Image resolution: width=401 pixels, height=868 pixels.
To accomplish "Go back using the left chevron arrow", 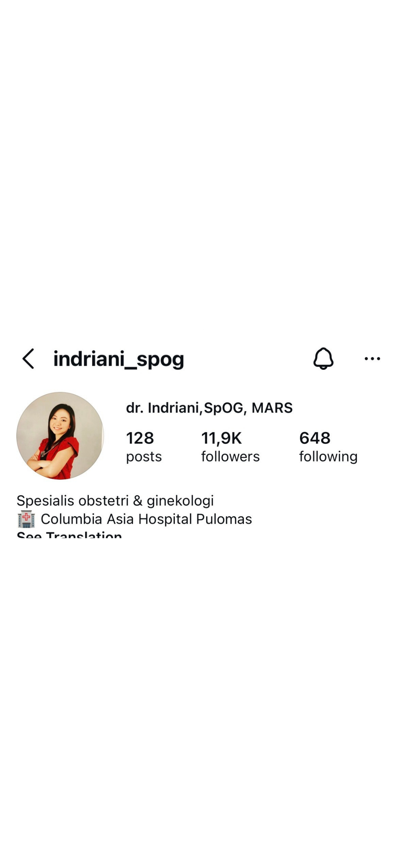I will tap(28, 359).
